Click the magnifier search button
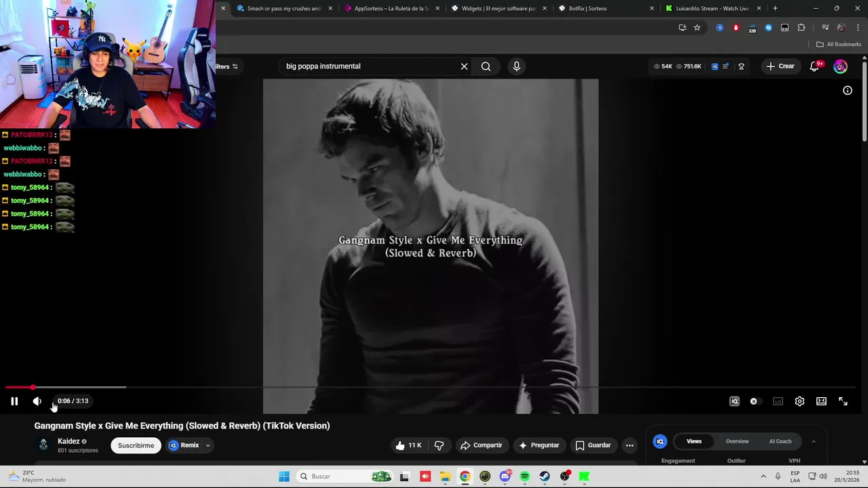The image size is (868, 488). (486, 66)
